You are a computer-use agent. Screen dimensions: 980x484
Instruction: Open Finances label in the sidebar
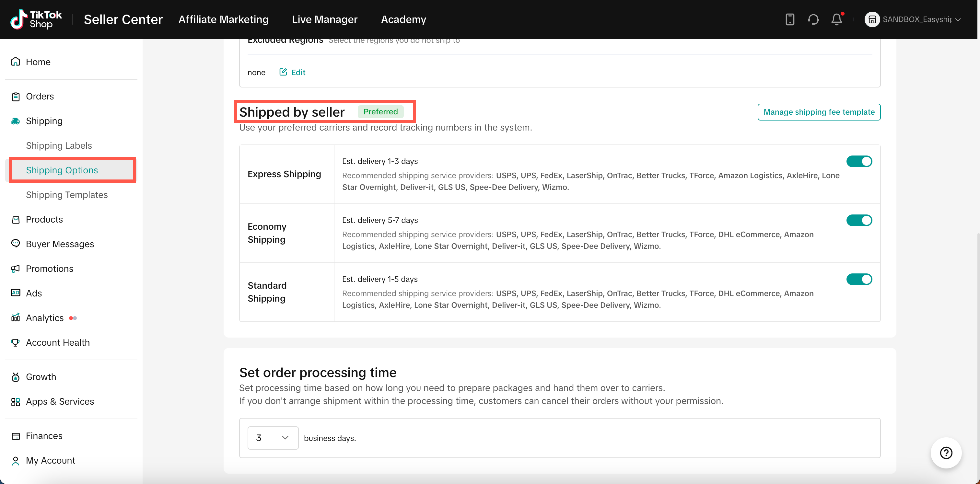[x=44, y=436]
